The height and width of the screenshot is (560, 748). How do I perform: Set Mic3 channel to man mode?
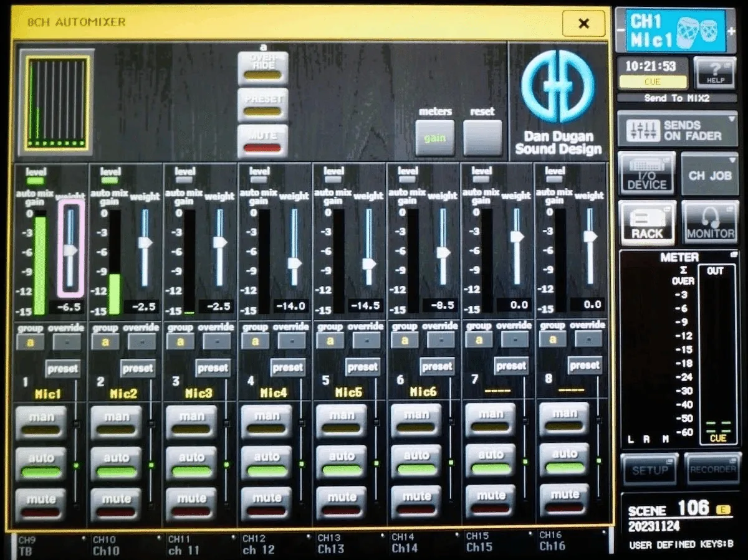tap(191, 422)
